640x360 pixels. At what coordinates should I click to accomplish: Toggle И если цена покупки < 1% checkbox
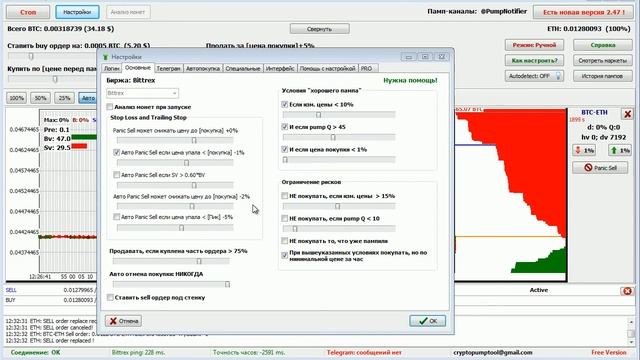coord(285,149)
